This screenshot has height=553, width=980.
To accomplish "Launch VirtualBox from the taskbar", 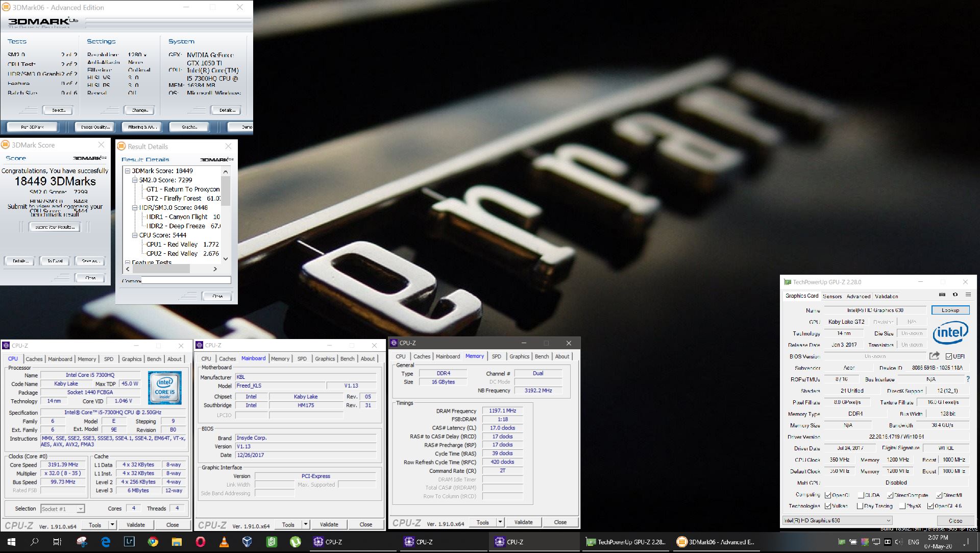I will (x=247, y=542).
